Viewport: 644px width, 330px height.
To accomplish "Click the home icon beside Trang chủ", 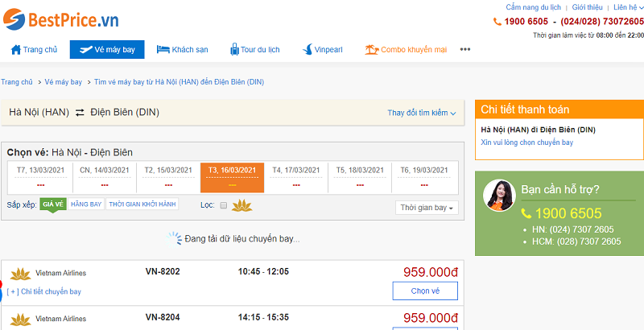I will (15, 50).
